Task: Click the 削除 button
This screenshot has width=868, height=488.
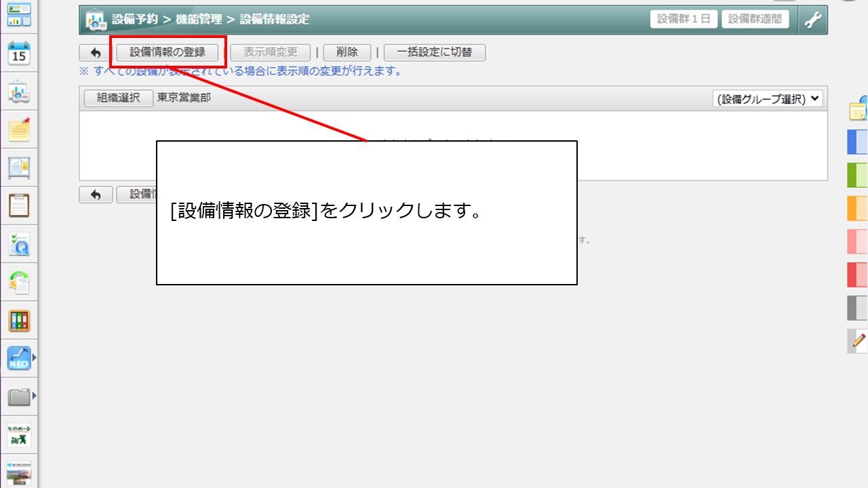Action: click(x=347, y=52)
